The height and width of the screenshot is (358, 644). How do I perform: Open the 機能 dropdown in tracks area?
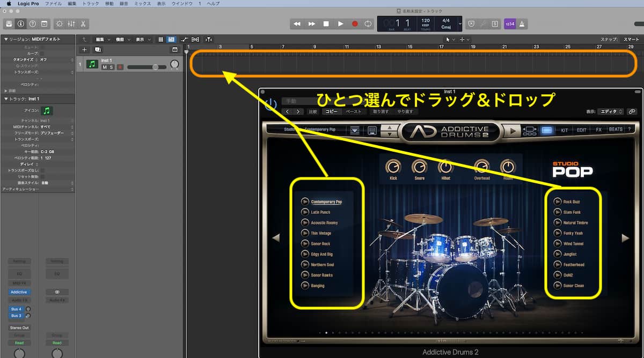click(x=122, y=39)
